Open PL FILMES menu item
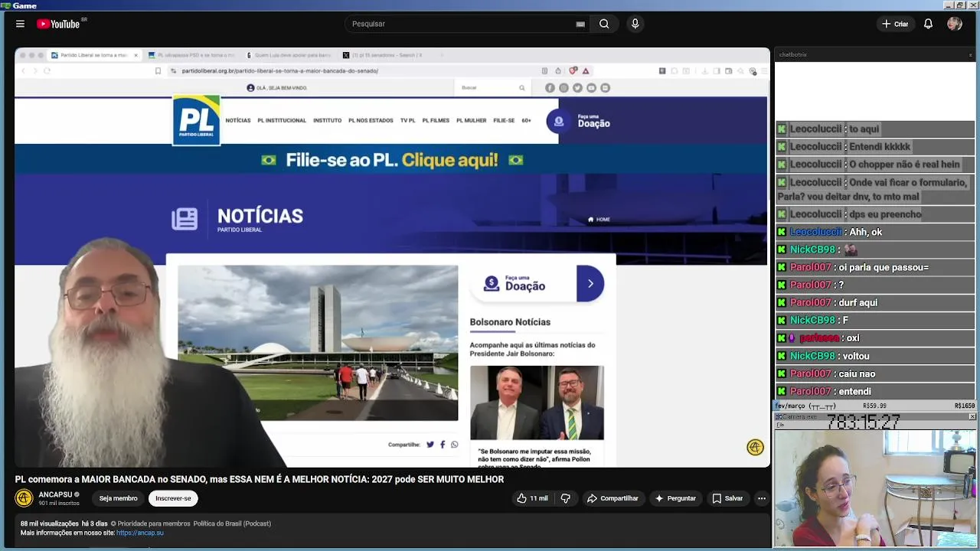 point(436,120)
